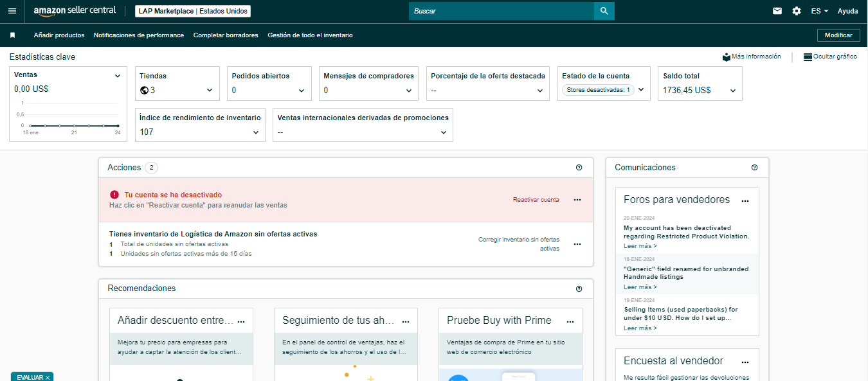The height and width of the screenshot is (381, 868).
Task: Open LAP Marketplace Estados Unidos selector
Action: [x=193, y=11]
